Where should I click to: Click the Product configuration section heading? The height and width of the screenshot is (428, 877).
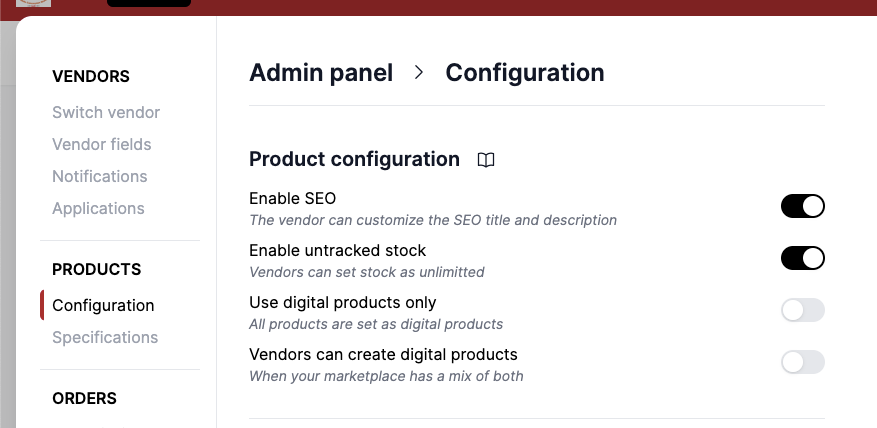click(x=354, y=159)
